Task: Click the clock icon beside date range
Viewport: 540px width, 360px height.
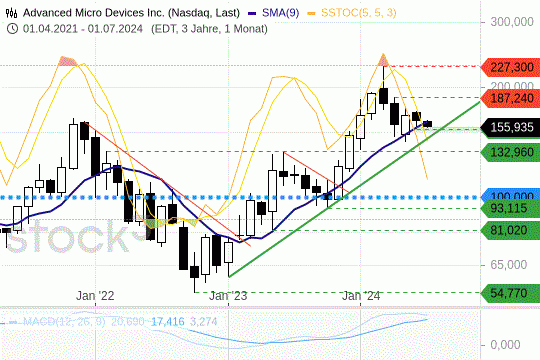Action: tap(12, 29)
